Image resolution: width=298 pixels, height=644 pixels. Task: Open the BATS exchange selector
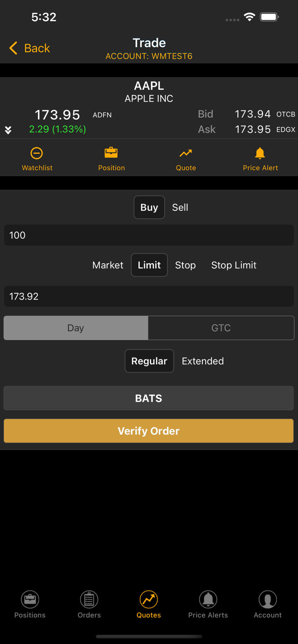click(x=149, y=398)
